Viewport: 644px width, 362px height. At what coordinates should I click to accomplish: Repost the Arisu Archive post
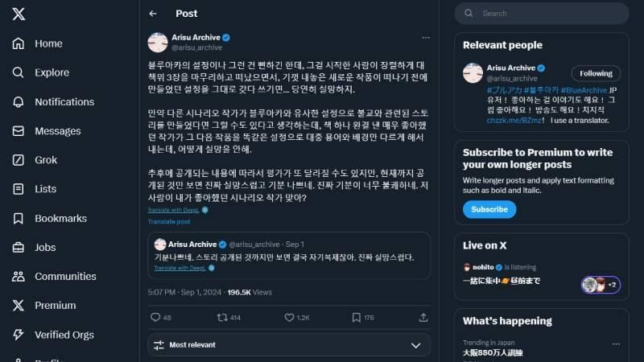coord(225,318)
